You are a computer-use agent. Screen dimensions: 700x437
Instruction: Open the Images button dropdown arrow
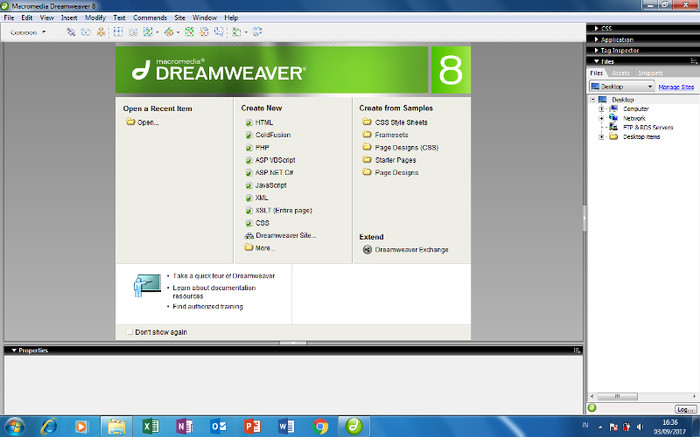[x=157, y=32]
